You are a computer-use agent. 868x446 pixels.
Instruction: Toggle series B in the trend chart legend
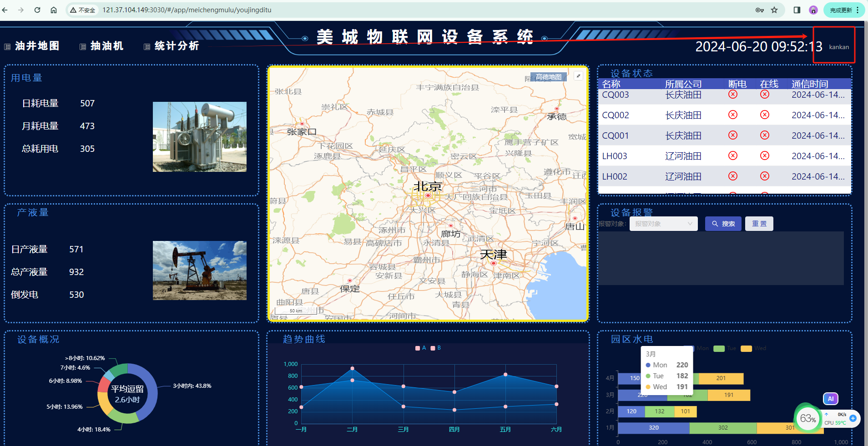coord(436,348)
